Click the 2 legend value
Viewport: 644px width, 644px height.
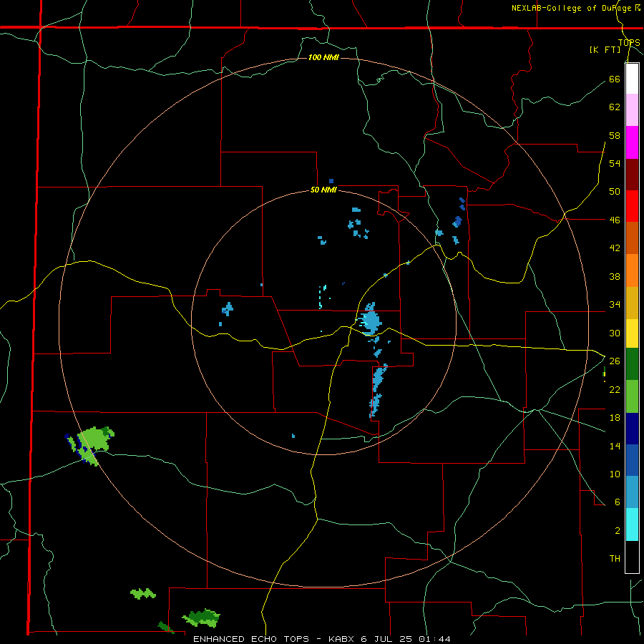618,531
